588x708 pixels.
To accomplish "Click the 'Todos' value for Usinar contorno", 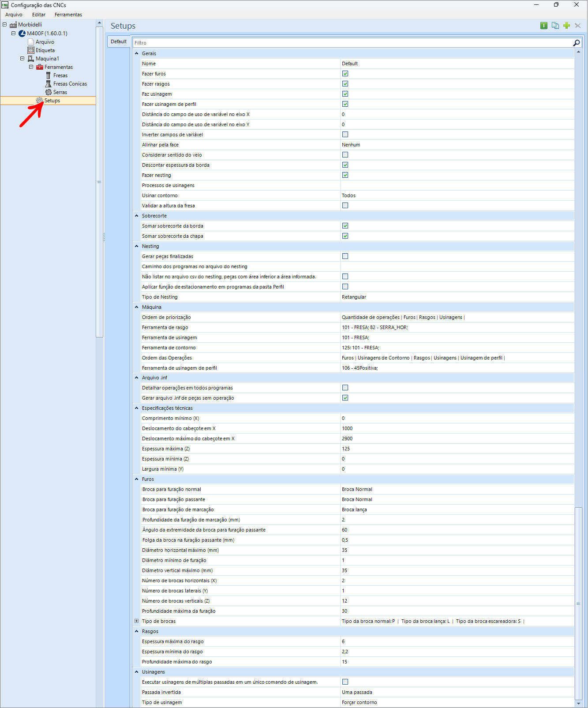I will click(x=348, y=195).
